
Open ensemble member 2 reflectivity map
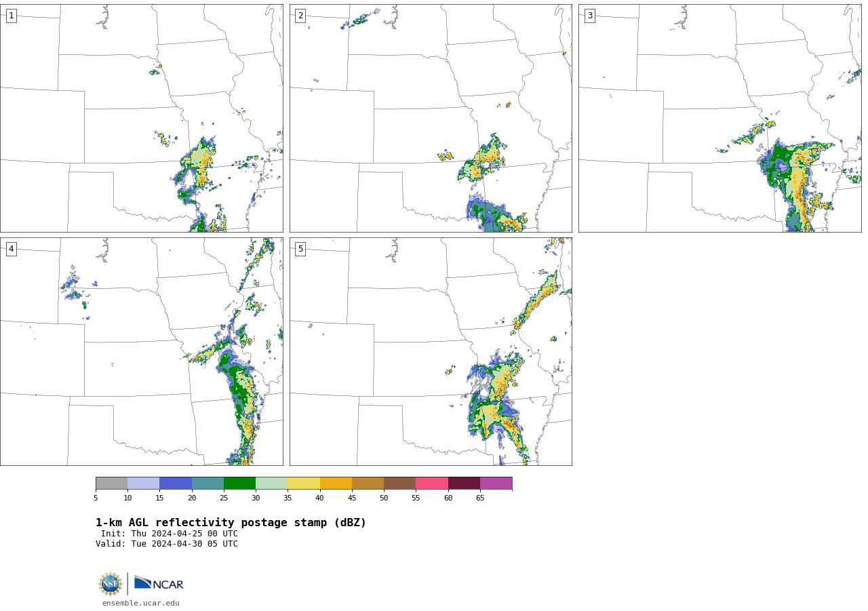431,118
